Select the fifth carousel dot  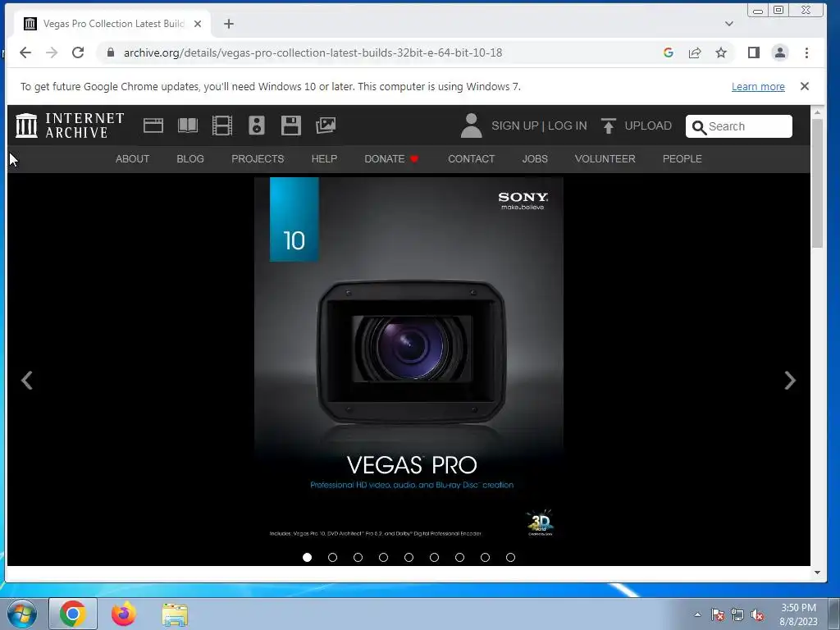point(409,557)
